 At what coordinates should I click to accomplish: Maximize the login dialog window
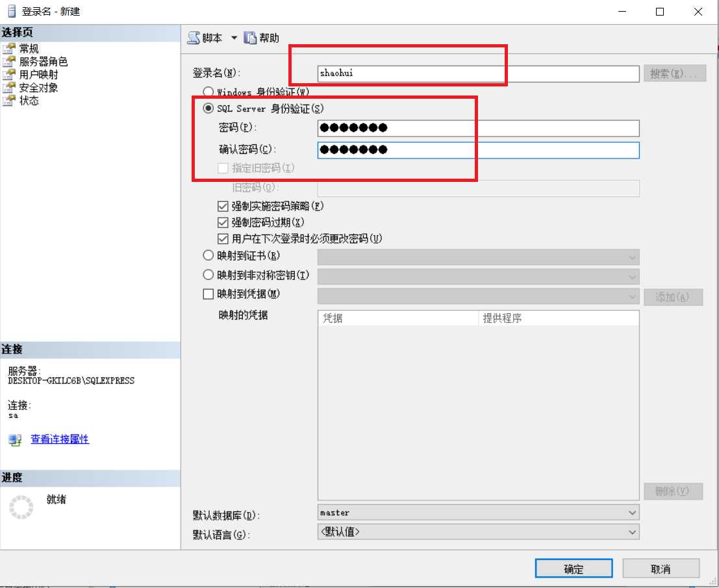[x=660, y=12]
